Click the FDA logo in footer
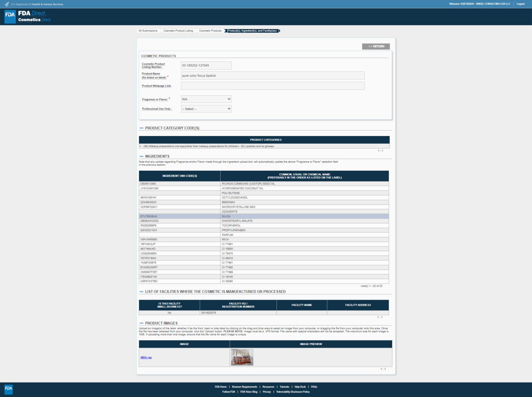Viewport: 532px width, 397px height. click(x=9, y=389)
